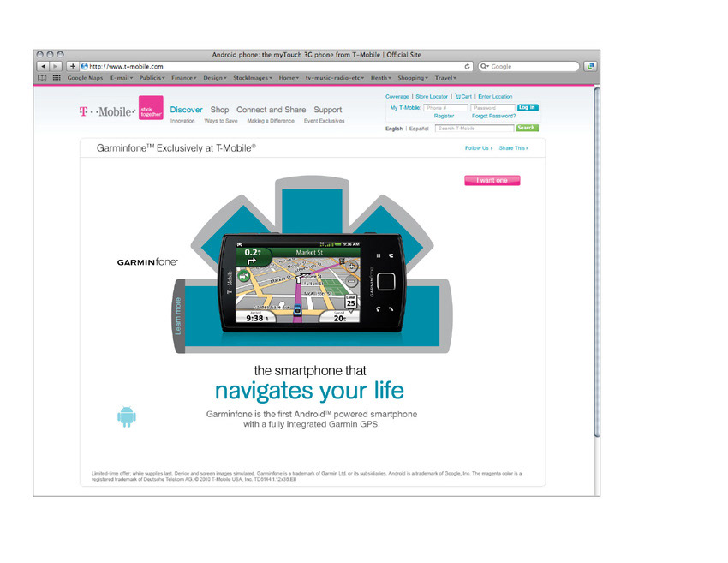This screenshot has width=728, height=563.
Task: Open the Support navigation tab
Action: [x=328, y=110]
